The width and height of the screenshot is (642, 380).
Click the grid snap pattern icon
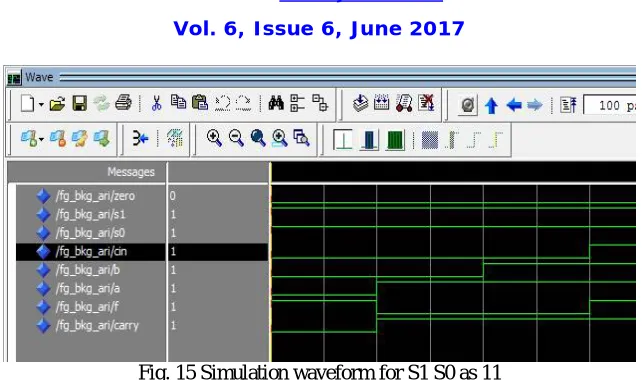coord(175,138)
